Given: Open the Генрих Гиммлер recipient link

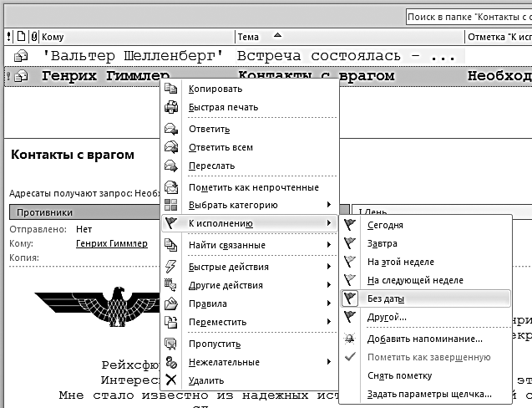Looking at the screenshot, I should point(111,244).
